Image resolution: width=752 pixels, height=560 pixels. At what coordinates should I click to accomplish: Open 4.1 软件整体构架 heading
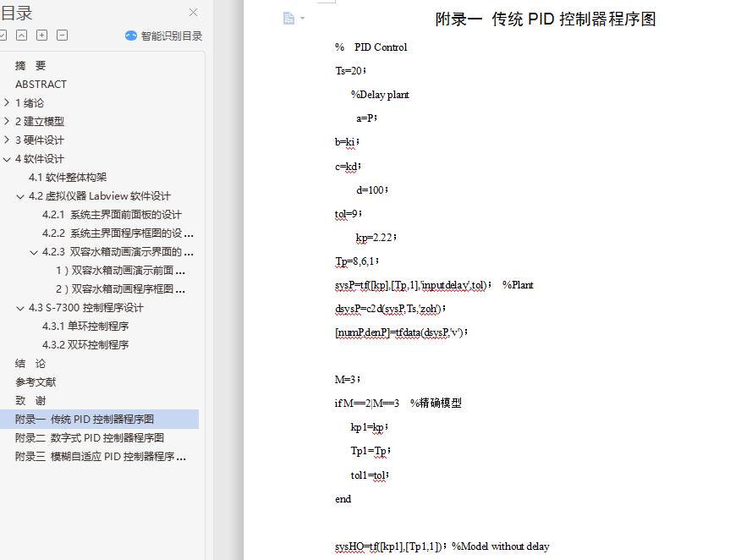pyautogui.click(x=68, y=178)
